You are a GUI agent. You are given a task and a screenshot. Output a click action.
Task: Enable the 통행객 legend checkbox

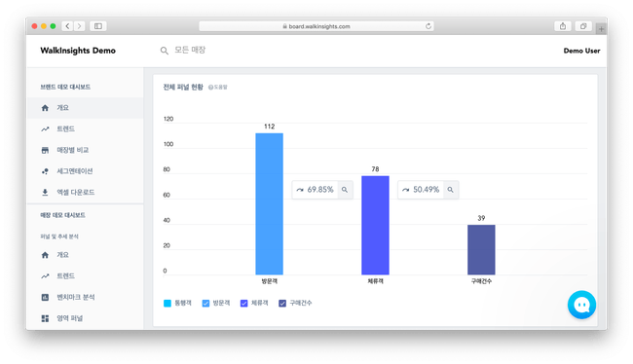(168, 303)
